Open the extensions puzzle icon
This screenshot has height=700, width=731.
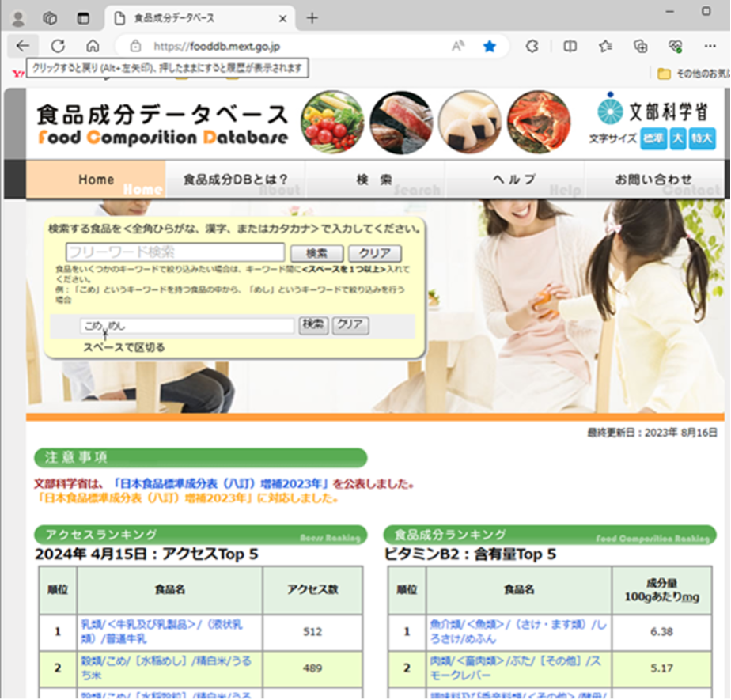pyautogui.click(x=532, y=46)
